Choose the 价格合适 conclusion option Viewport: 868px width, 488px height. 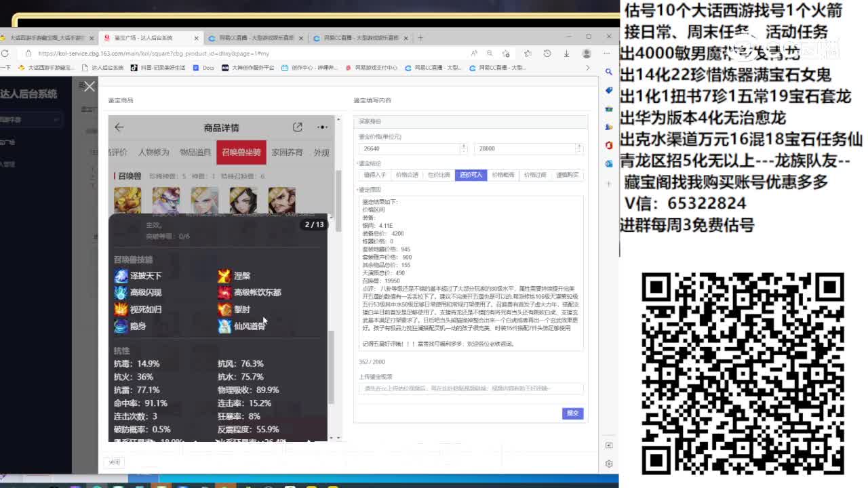pyautogui.click(x=407, y=175)
